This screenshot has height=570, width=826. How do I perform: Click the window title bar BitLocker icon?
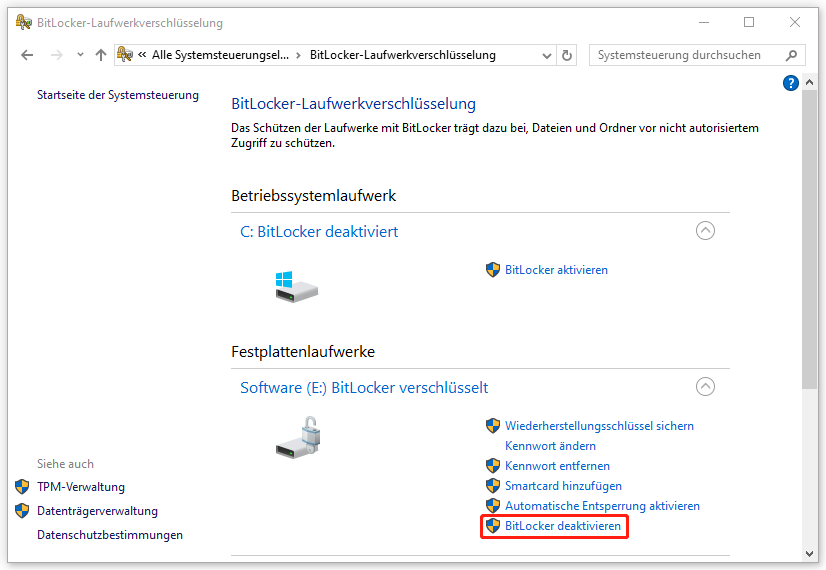pos(24,22)
